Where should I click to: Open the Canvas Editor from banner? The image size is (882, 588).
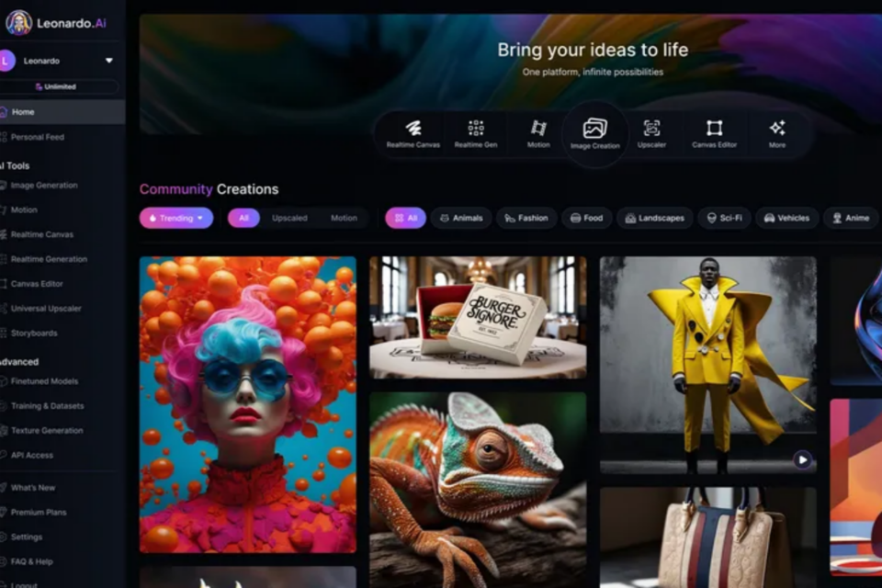(714, 129)
